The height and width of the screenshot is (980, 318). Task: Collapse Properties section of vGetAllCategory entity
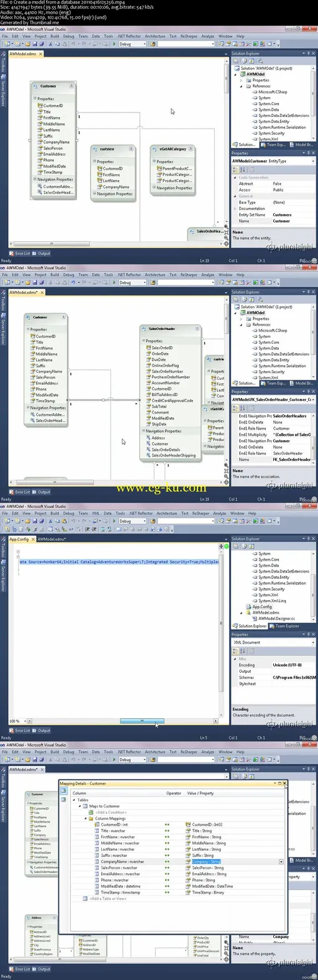click(x=154, y=161)
